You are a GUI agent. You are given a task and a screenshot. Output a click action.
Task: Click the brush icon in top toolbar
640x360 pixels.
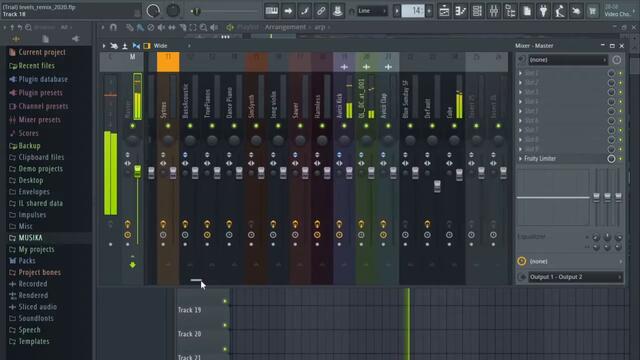(x=304, y=11)
